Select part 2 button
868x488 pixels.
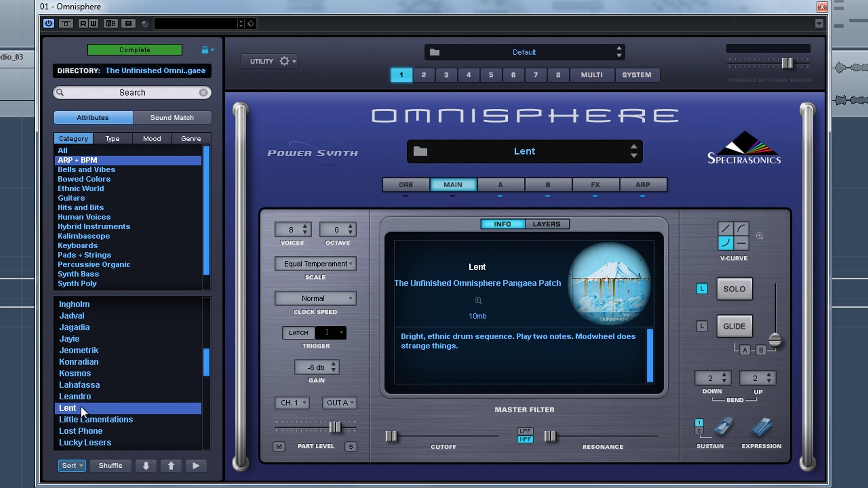424,75
